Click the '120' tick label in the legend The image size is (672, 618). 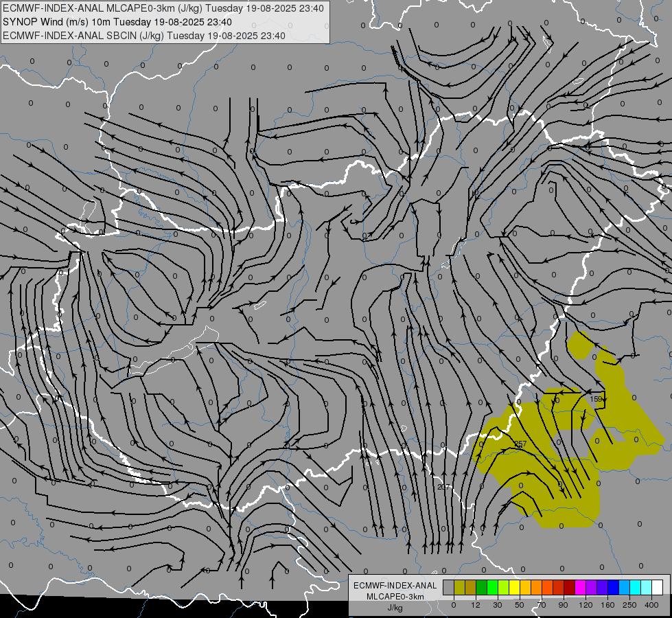(586, 605)
